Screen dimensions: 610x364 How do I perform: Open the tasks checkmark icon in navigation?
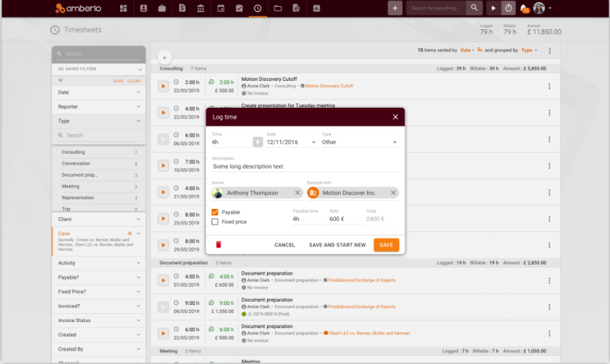click(x=239, y=8)
